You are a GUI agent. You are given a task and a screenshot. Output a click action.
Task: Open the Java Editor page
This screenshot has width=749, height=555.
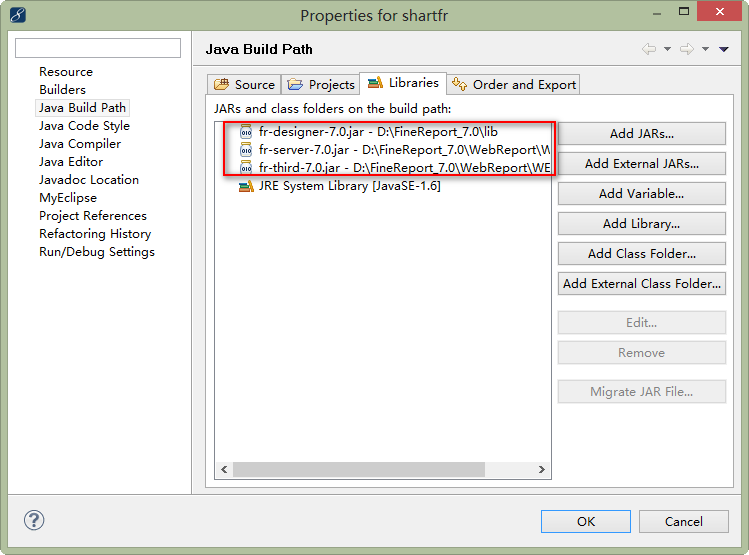click(71, 162)
